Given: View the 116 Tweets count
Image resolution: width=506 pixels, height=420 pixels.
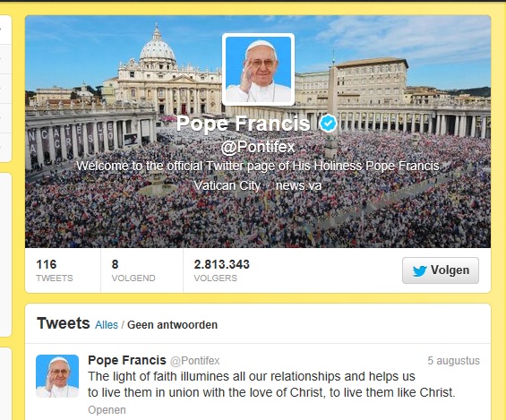Looking at the screenshot, I should pos(55,270).
